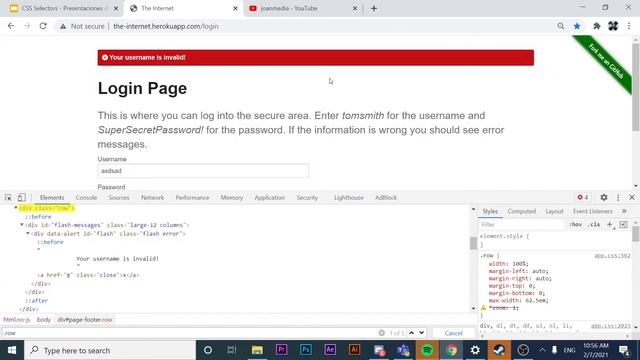This screenshot has height=360, width=640.
Task: Close the joanmedia YouTube tab
Action: coord(355,8)
